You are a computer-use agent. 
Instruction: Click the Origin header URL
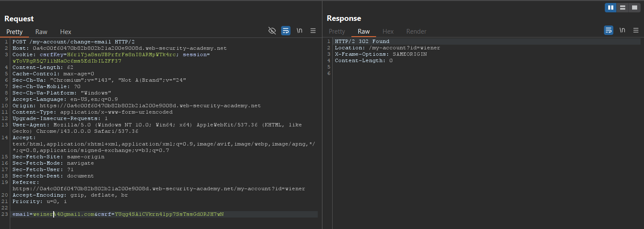coord(150,106)
